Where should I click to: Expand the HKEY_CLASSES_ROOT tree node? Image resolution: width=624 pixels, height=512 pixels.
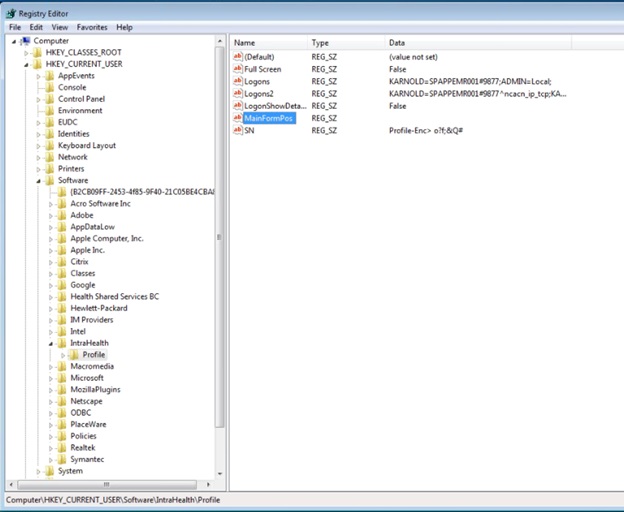click(27, 52)
